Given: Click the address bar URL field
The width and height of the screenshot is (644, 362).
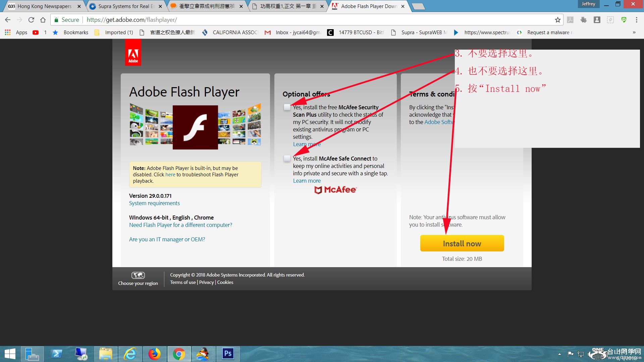Looking at the screenshot, I should coord(302,20).
